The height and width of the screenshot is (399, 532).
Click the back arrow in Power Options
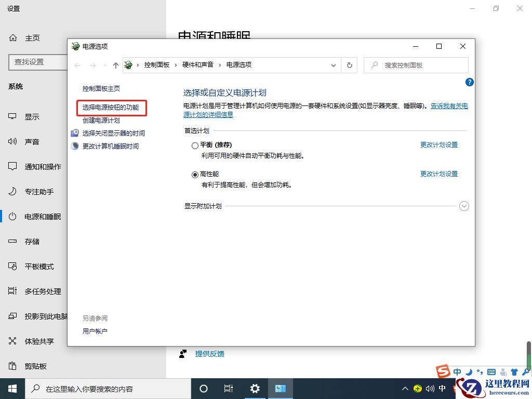pyautogui.click(x=77, y=65)
